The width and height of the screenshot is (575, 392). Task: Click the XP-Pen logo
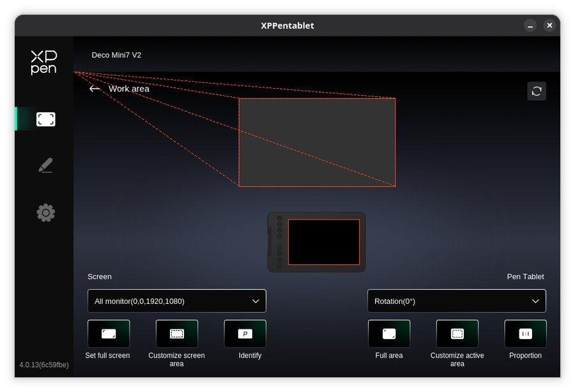pos(43,63)
